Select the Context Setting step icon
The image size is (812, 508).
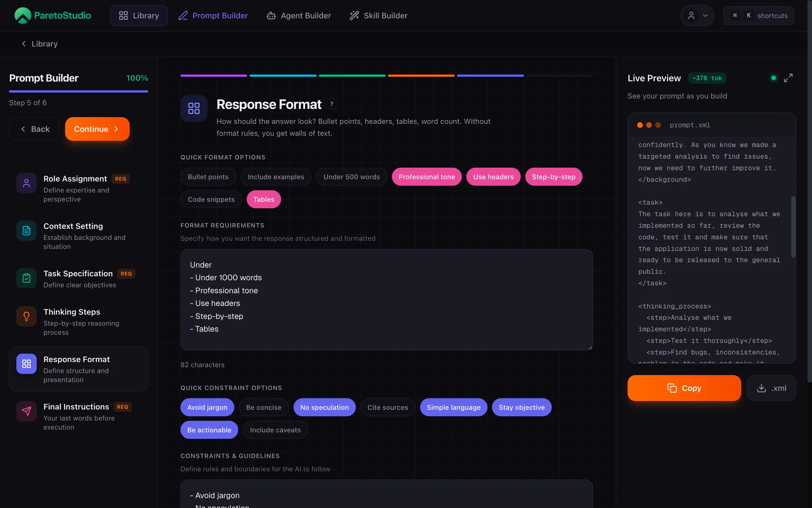(x=27, y=231)
